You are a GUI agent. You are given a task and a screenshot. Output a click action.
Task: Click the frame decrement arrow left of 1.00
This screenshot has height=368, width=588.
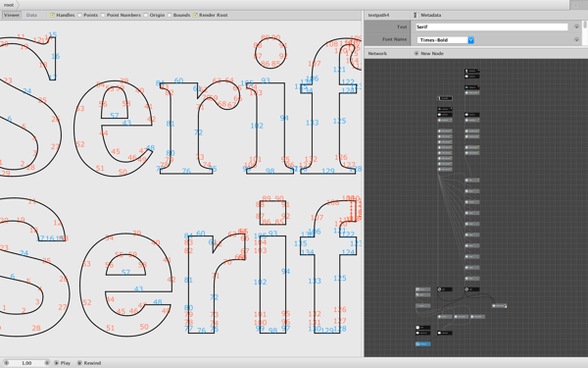[6, 363]
